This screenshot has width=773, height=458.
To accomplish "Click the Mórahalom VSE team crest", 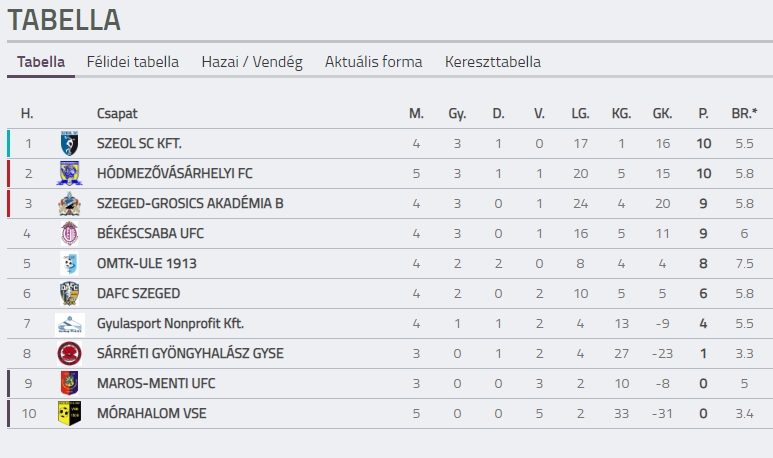I will point(68,413).
